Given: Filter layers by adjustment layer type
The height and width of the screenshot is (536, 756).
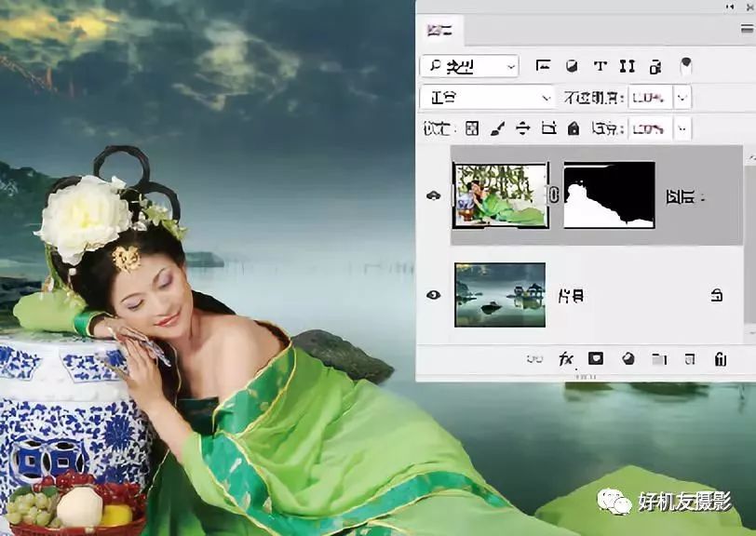Looking at the screenshot, I should [572, 66].
